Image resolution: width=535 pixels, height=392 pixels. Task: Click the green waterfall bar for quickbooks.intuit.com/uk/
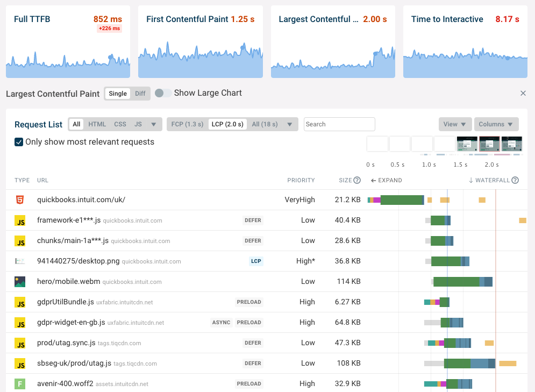(402, 200)
